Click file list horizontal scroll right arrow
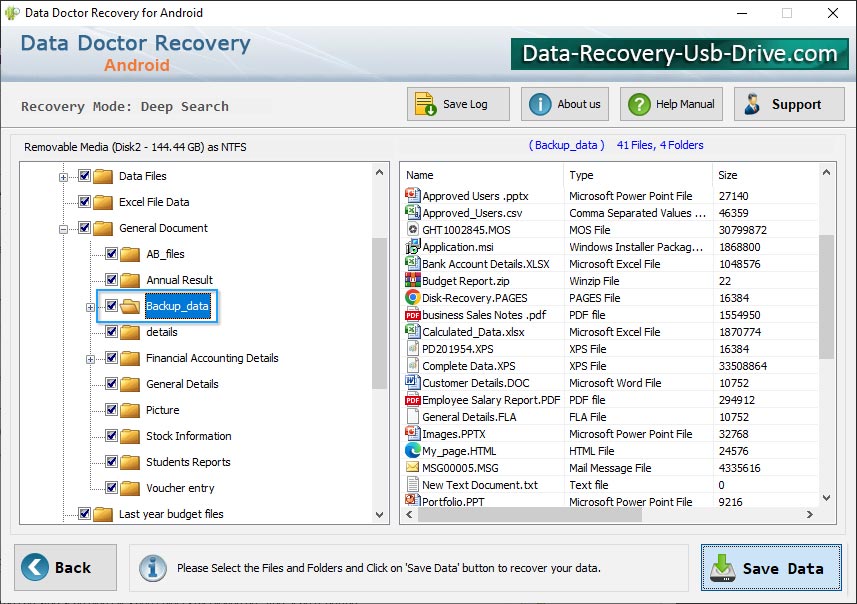The height and width of the screenshot is (604, 857). (x=810, y=514)
